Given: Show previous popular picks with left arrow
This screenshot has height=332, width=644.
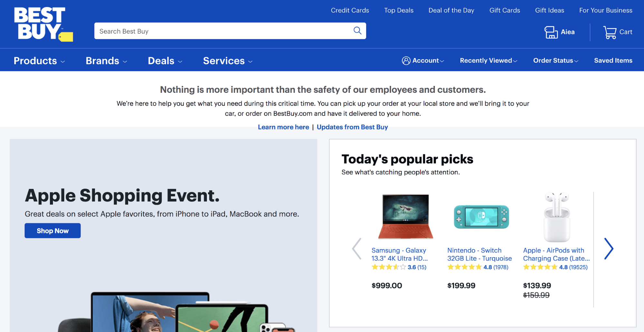Looking at the screenshot, I should pos(357,249).
